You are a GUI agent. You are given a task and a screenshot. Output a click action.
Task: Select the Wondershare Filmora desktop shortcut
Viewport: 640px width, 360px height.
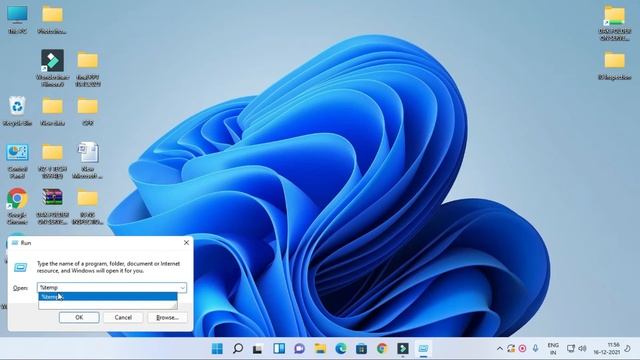(52, 68)
